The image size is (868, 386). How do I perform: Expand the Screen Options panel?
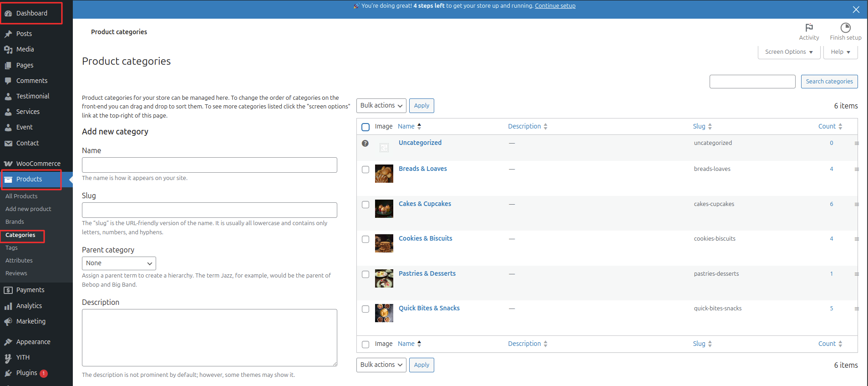tap(788, 52)
